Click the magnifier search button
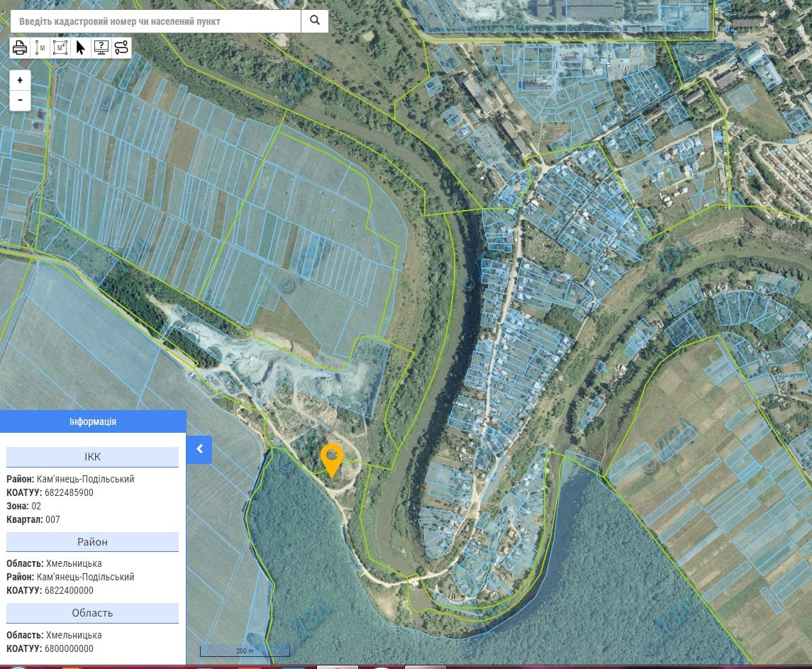This screenshot has height=669, width=812. tap(315, 21)
